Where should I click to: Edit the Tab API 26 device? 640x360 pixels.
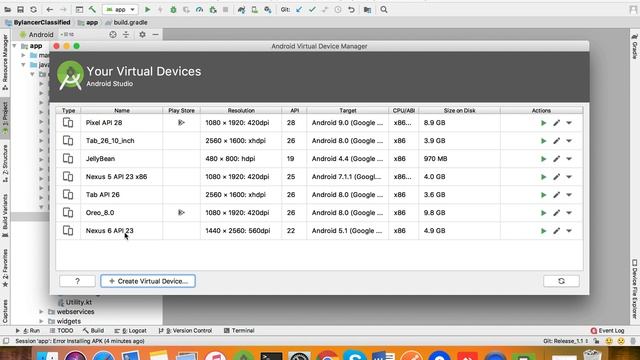click(556, 195)
